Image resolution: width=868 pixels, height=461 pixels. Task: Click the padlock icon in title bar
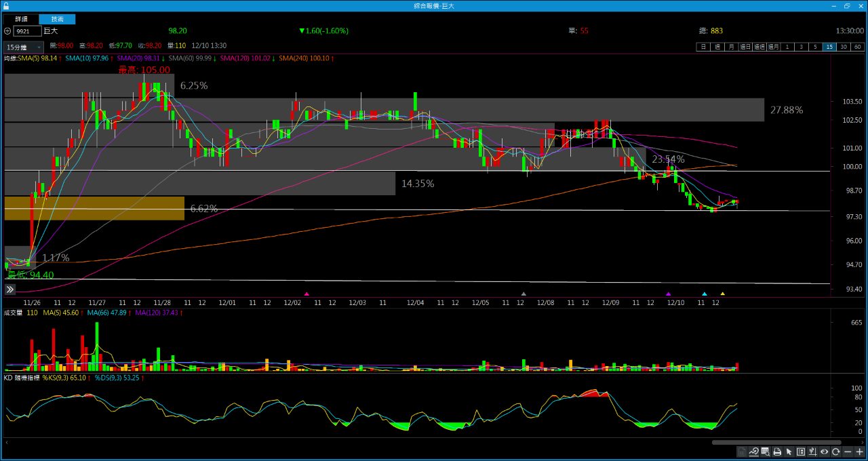[6, 5]
